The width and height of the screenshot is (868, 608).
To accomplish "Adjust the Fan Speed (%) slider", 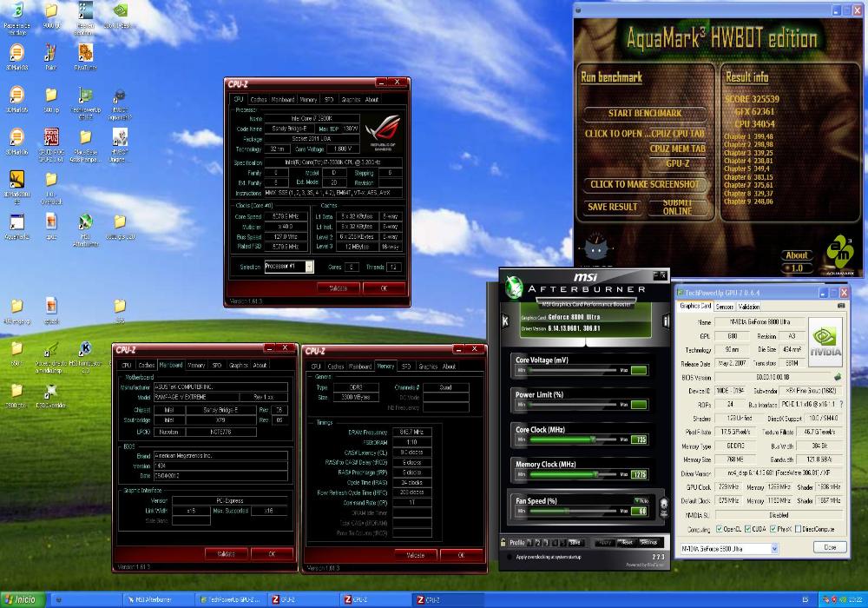I will pos(573,511).
